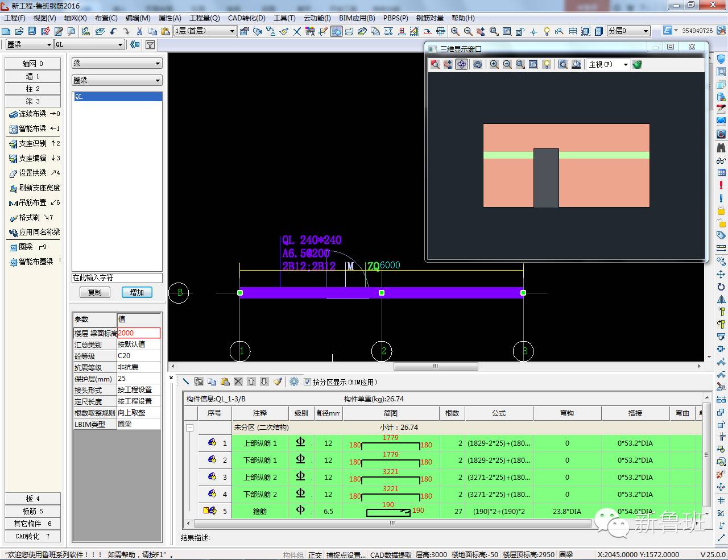Click the Pan hand icon in the main toolbar
Image resolution: width=728 pixels, height=560 pixels.
tap(481, 31)
